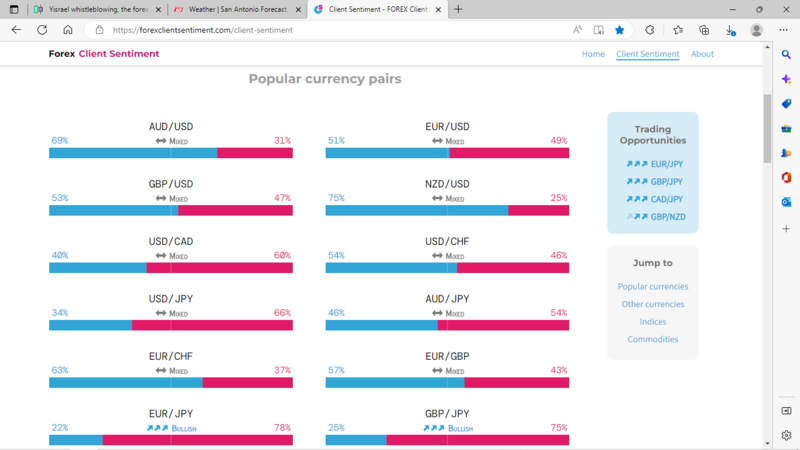The height and width of the screenshot is (450, 800).
Task: Click the sidebar search magnifier icon
Action: click(x=787, y=54)
